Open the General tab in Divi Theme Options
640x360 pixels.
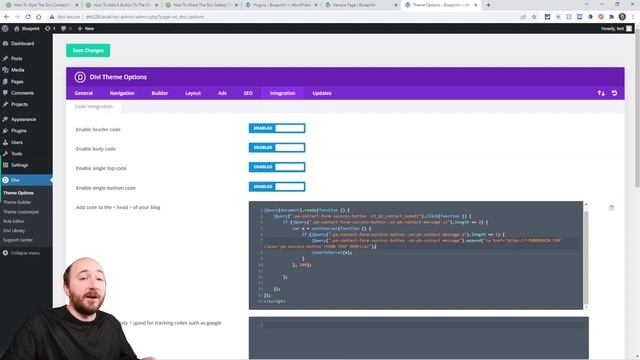84,93
